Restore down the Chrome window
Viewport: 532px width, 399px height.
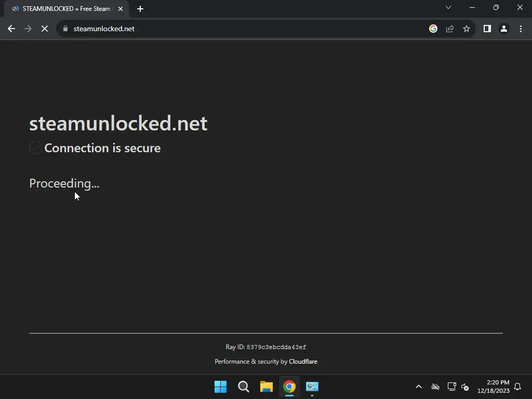[496, 7]
